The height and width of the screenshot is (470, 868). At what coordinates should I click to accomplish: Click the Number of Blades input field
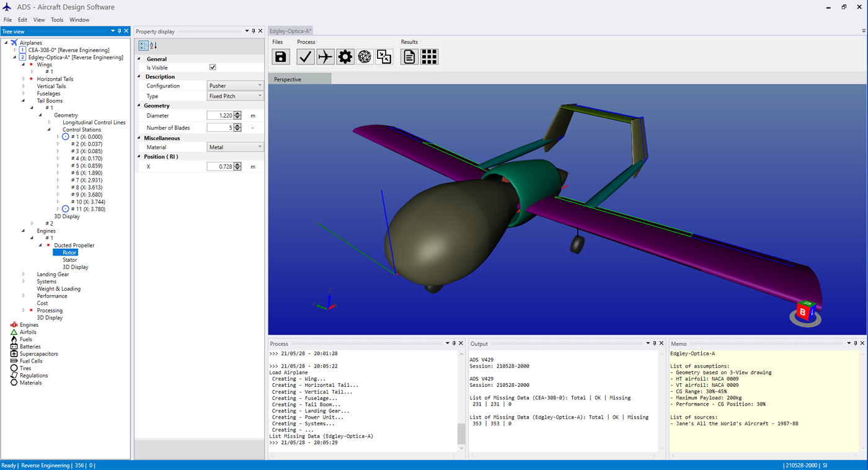[220, 128]
